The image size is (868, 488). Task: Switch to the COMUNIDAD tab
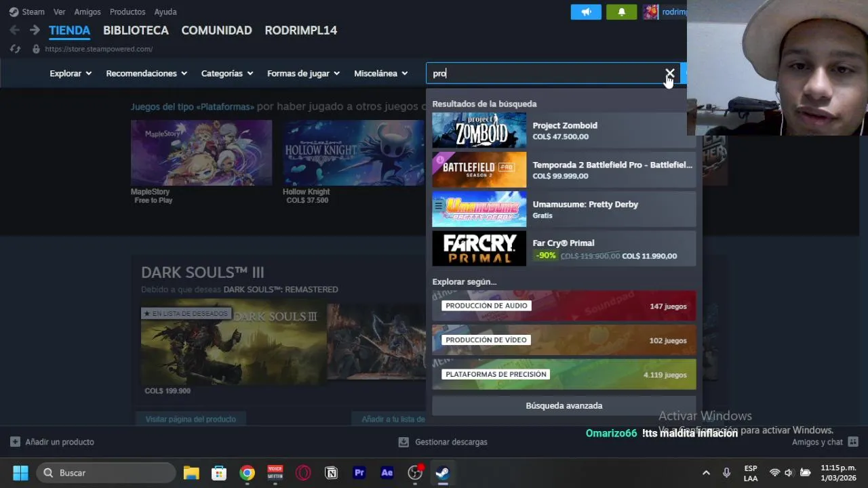coord(216,30)
